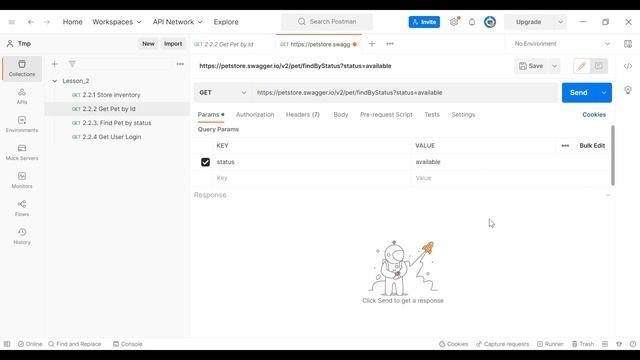Screen dimensions: 640x360
Task: Open the Cookies link beside the request tabs
Action: point(594,115)
